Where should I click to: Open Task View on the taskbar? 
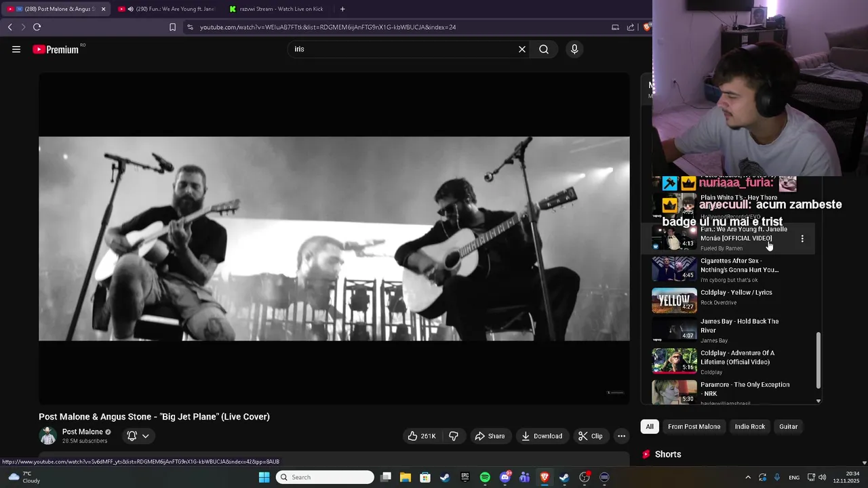coord(386,477)
